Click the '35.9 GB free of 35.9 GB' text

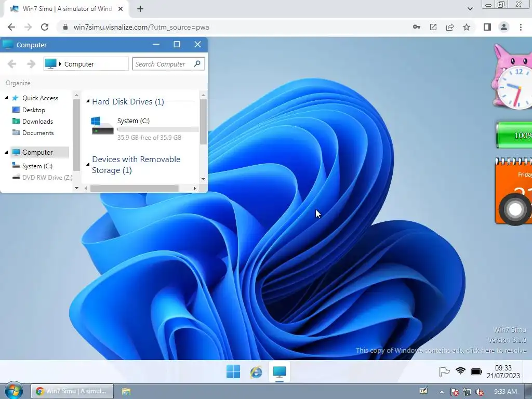click(149, 137)
